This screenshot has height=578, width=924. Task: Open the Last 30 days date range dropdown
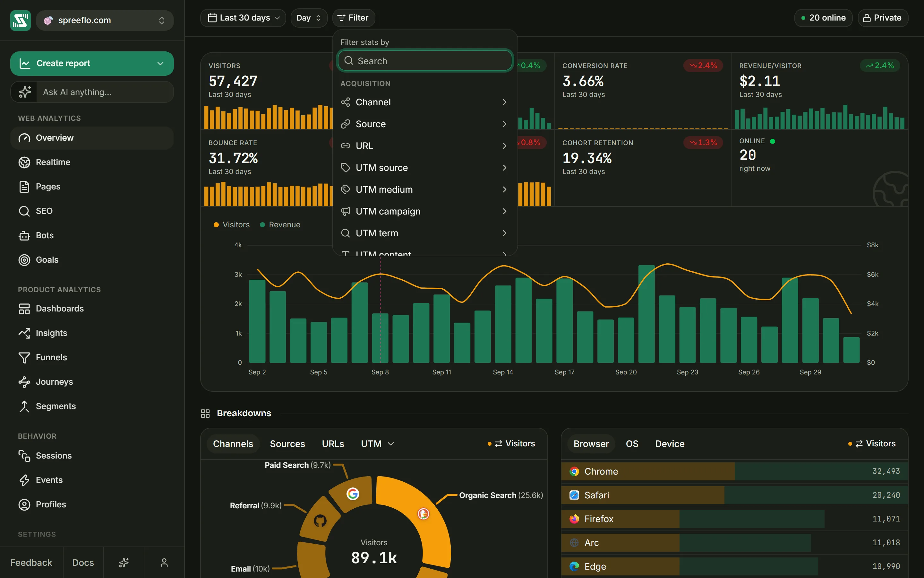point(243,18)
